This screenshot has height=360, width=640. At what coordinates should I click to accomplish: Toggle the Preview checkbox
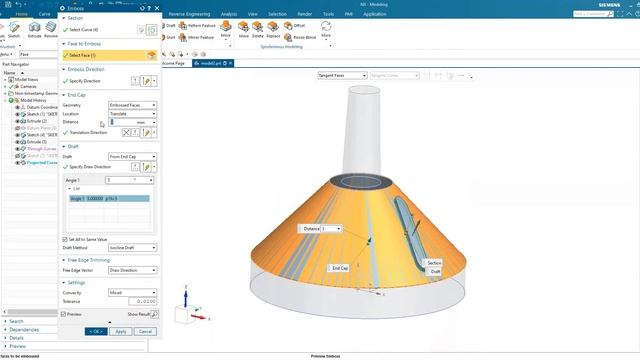coord(64,314)
